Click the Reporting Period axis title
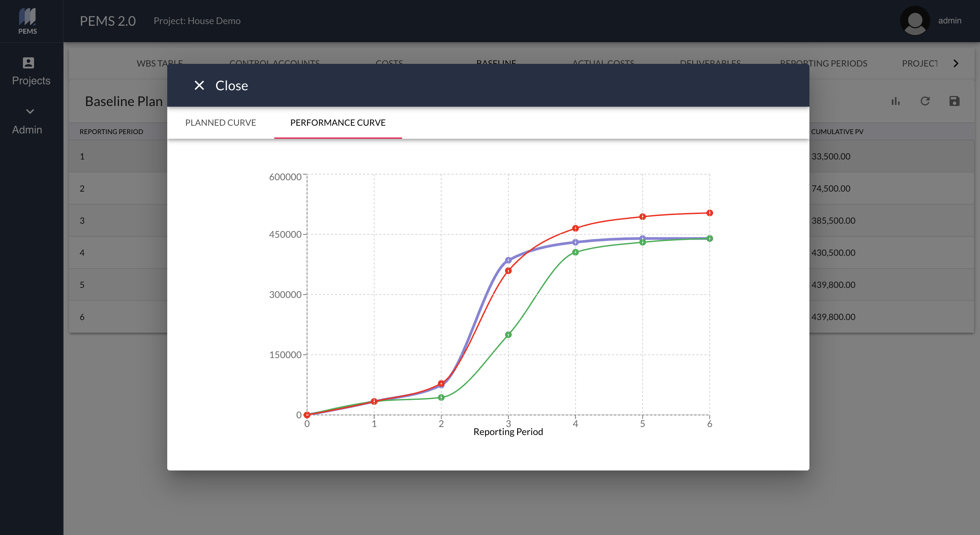 coord(508,432)
